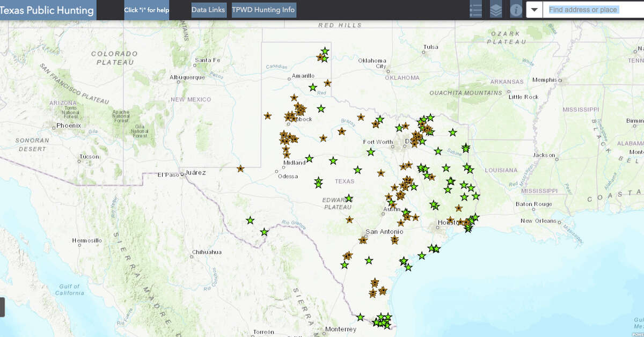Open the layers stack icon
The width and height of the screenshot is (644, 337).
pyautogui.click(x=496, y=10)
